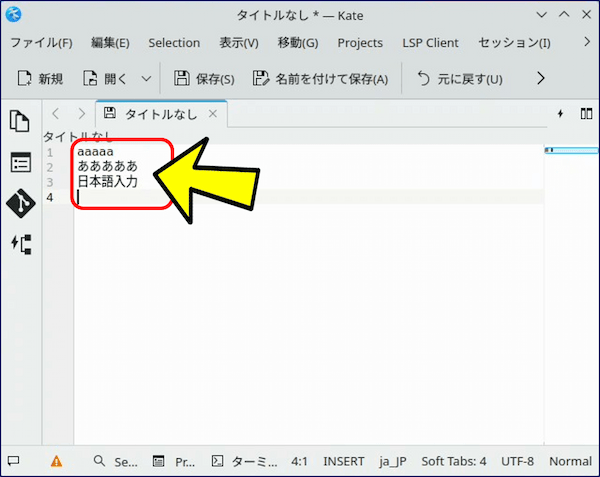Close the タイトルなし document tab

tap(212, 113)
